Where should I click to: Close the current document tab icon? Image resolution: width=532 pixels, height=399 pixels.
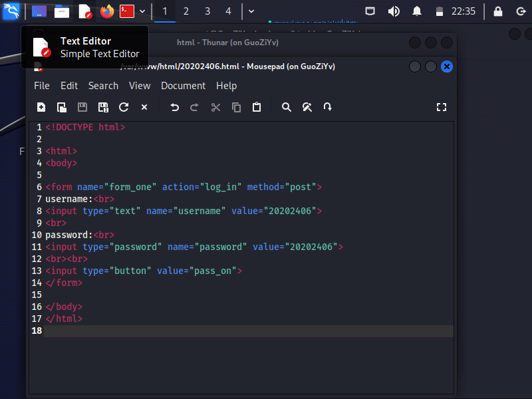144,107
